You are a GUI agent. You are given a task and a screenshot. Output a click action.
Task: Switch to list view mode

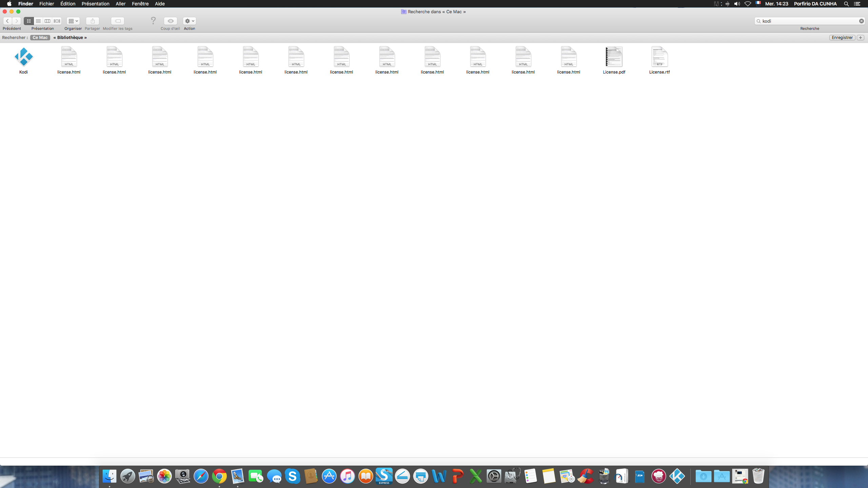point(38,21)
